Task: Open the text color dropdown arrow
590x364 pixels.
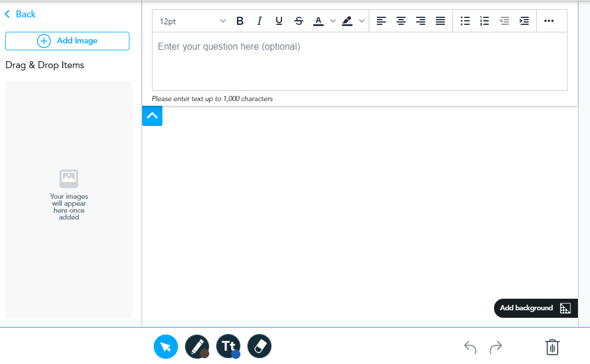Action: pyautogui.click(x=333, y=21)
